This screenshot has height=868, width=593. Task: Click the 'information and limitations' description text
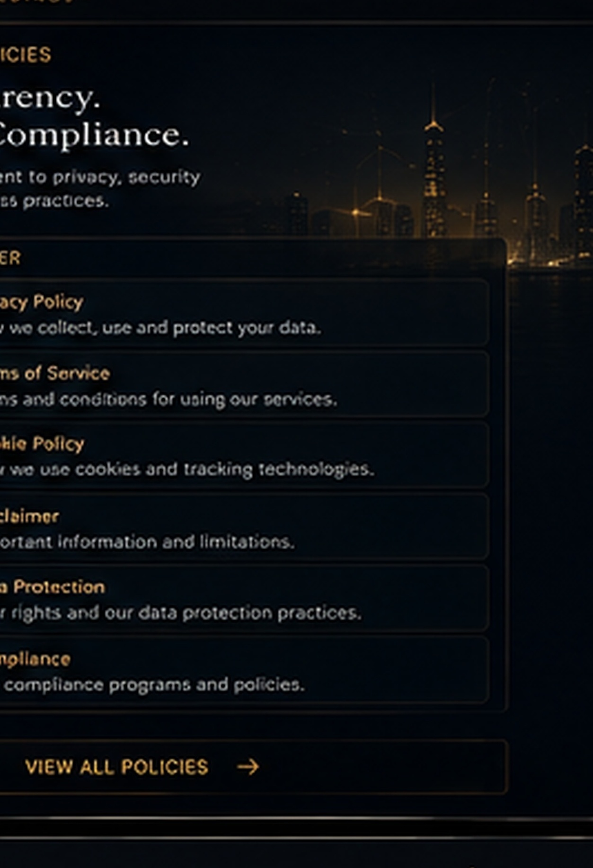click(x=147, y=542)
